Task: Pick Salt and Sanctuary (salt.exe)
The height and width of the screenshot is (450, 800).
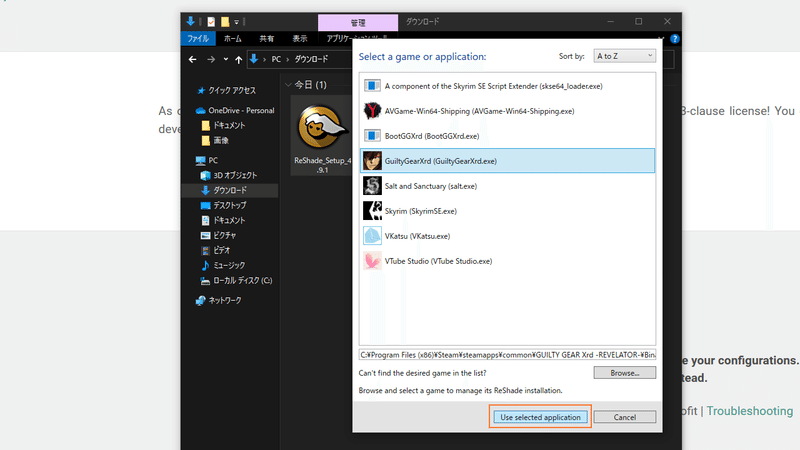Action: (x=507, y=186)
